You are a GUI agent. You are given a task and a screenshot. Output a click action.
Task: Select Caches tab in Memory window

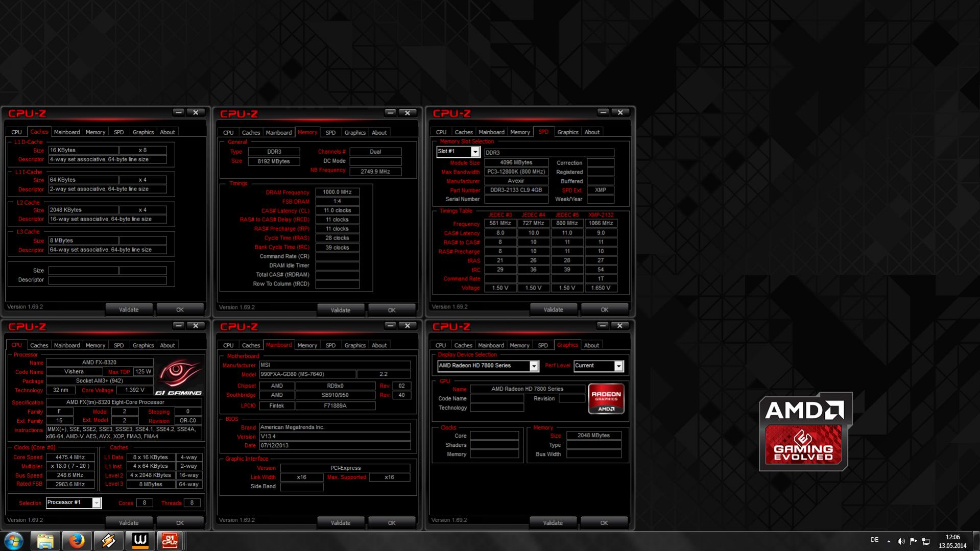point(251,133)
